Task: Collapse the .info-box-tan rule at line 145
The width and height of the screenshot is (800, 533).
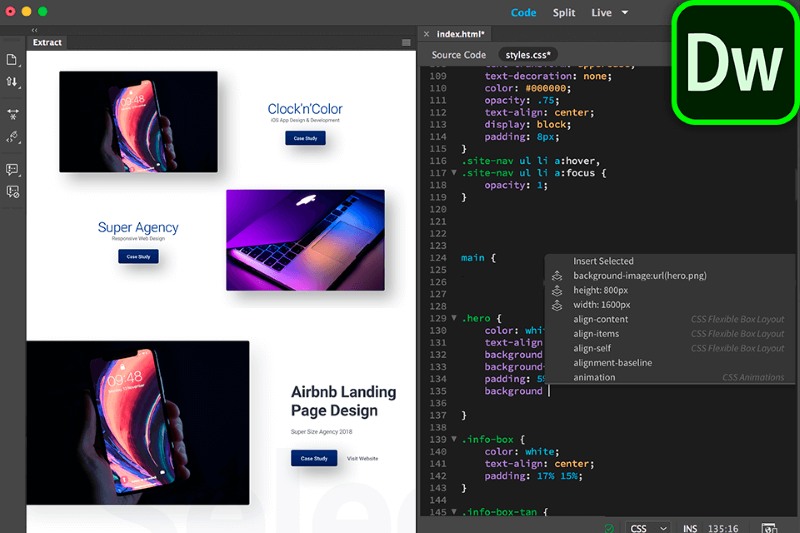Action: click(454, 512)
